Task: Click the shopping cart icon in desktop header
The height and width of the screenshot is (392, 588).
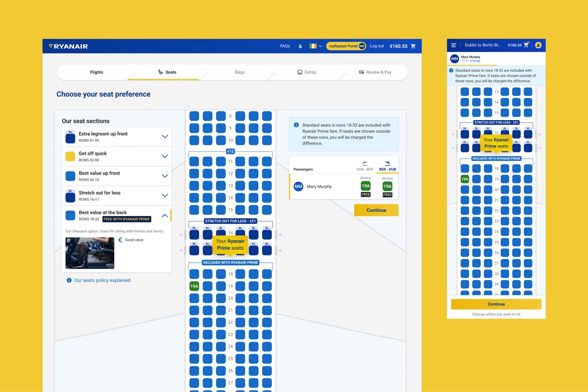Action: (x=413, y=46)
